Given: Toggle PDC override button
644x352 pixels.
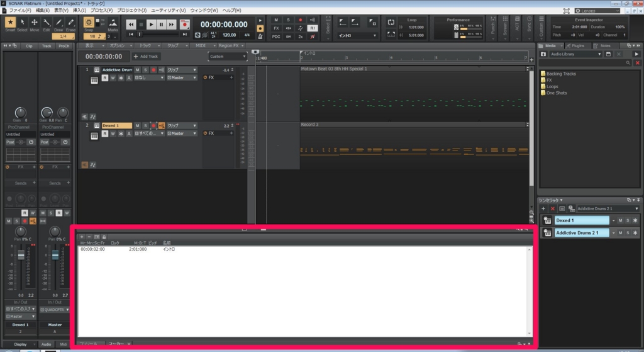Looking at the screenshot, I should coord(276,36).
